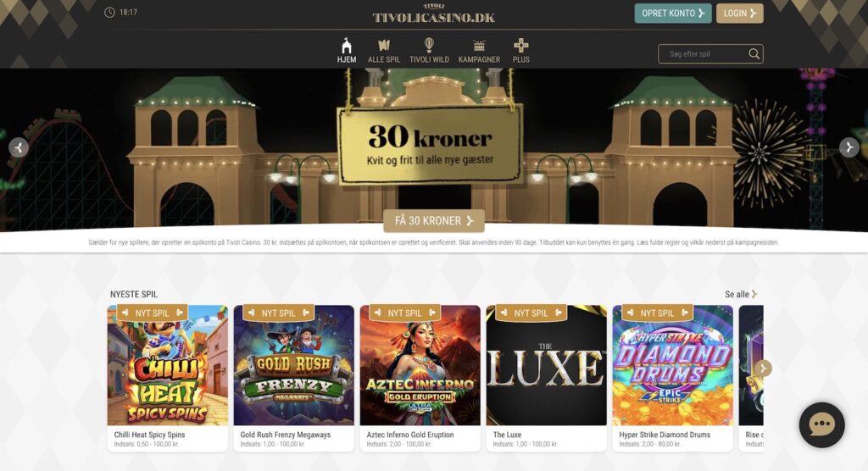The height and width of the screenshot is (471, 868).
Task: Open The Luxe game thumbnail
Action: pos(547,365)
